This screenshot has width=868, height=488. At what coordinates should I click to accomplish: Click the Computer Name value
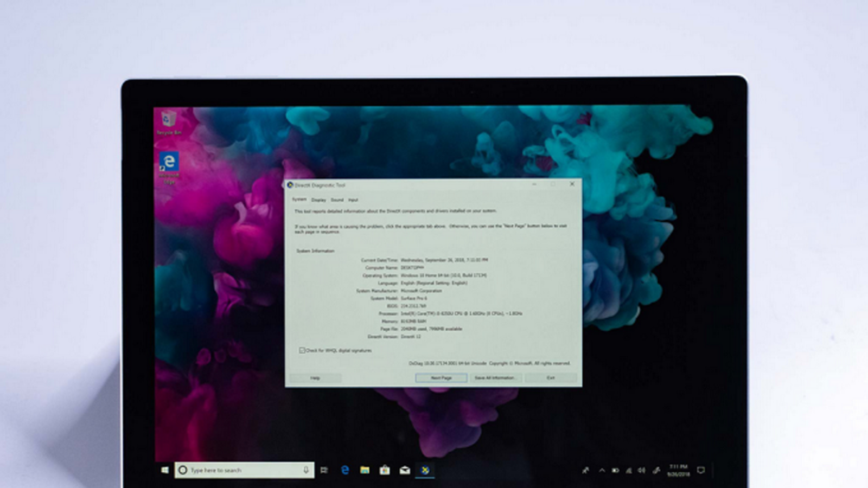[x=412, y=268]
